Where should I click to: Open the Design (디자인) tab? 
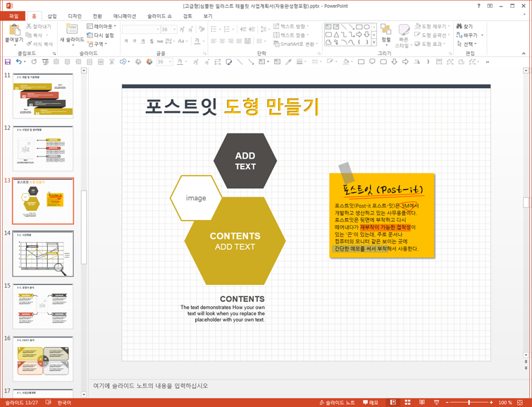(75, 16)
